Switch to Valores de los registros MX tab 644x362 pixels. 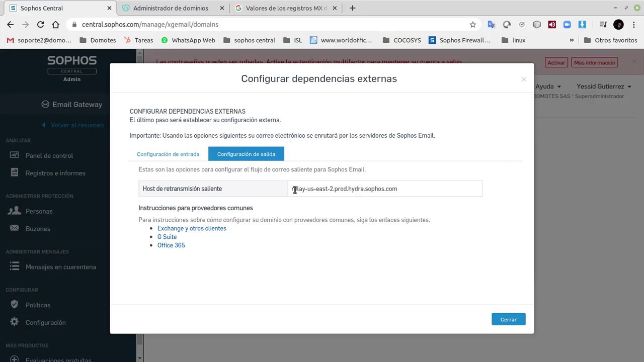click(x=286, y=8)
